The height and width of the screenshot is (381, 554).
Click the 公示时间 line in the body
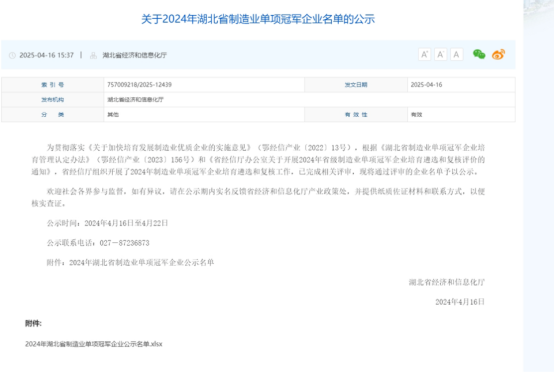pyautogui.click(x=107, y=223)
